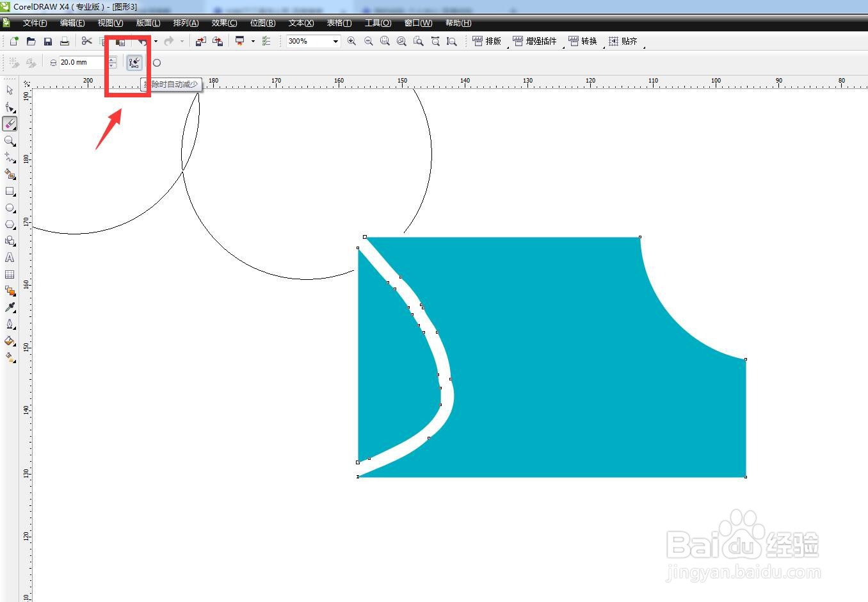Viewport: 868px width, 602px height.
Task: Open the 编辑(E) menu
Action: click(x=72, y=23)
